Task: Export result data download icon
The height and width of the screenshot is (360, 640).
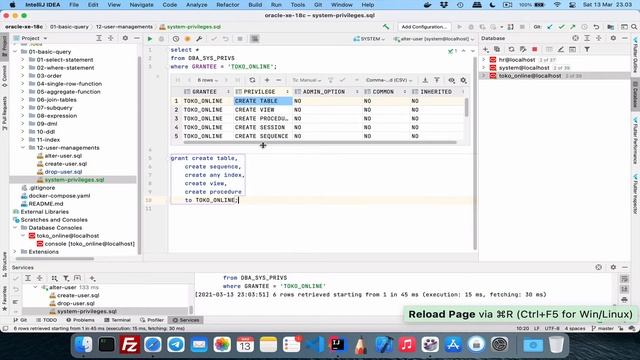Action: pos(425,80)
